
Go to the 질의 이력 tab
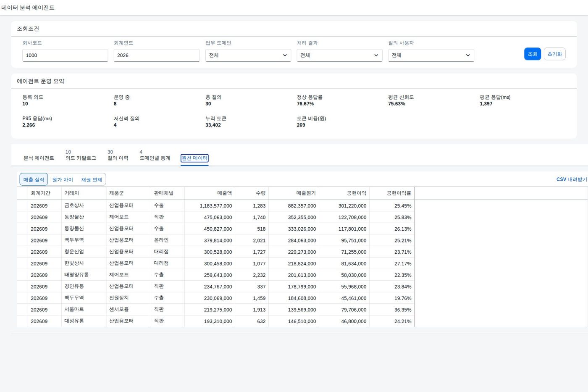click(x=118, y=158)
